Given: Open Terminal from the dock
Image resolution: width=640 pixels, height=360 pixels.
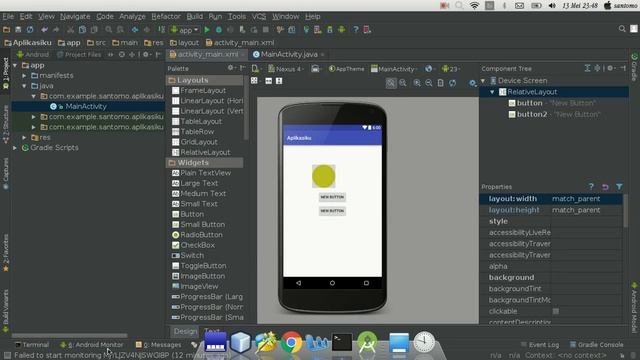Looking at the screenshot, I should click(x=342, y=342).
